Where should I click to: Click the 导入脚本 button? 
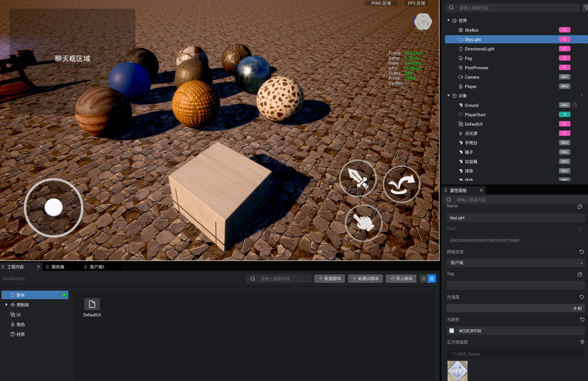coord(401,279)
